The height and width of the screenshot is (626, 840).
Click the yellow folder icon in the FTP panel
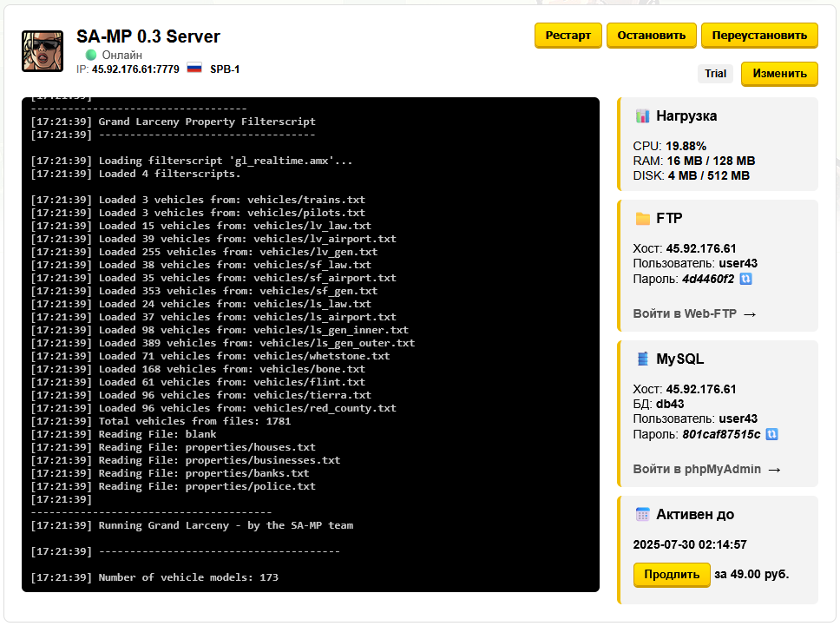pyautogui.click(x=642, y=218)
